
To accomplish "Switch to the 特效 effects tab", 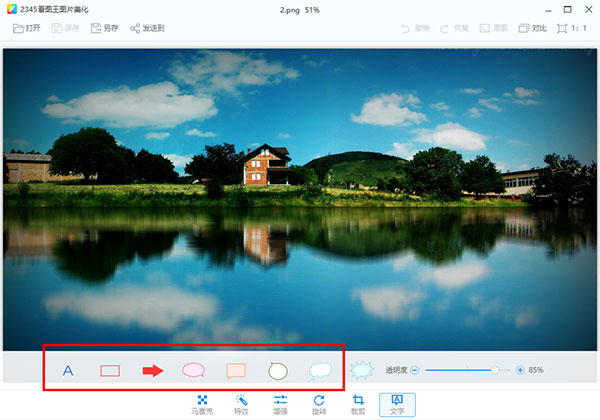I will 241,404.
